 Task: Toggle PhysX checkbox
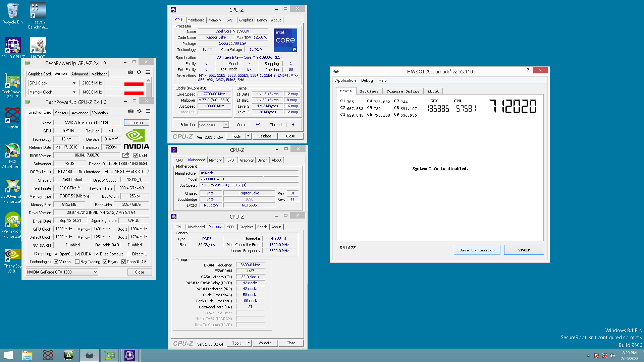pyautogui.click(x=105, y=262)
